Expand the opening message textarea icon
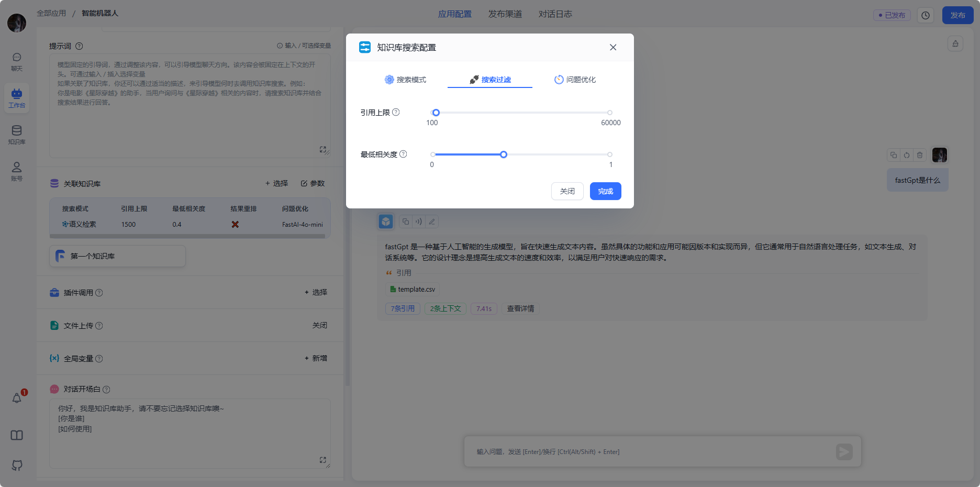This screenshot has width=980, height=487. [x=323, y=460]
